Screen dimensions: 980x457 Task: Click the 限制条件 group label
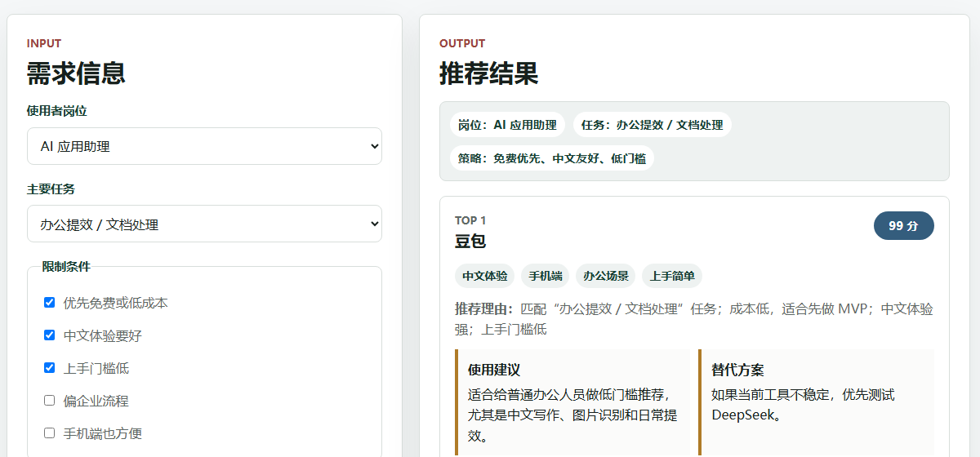(x=66, y=266)
